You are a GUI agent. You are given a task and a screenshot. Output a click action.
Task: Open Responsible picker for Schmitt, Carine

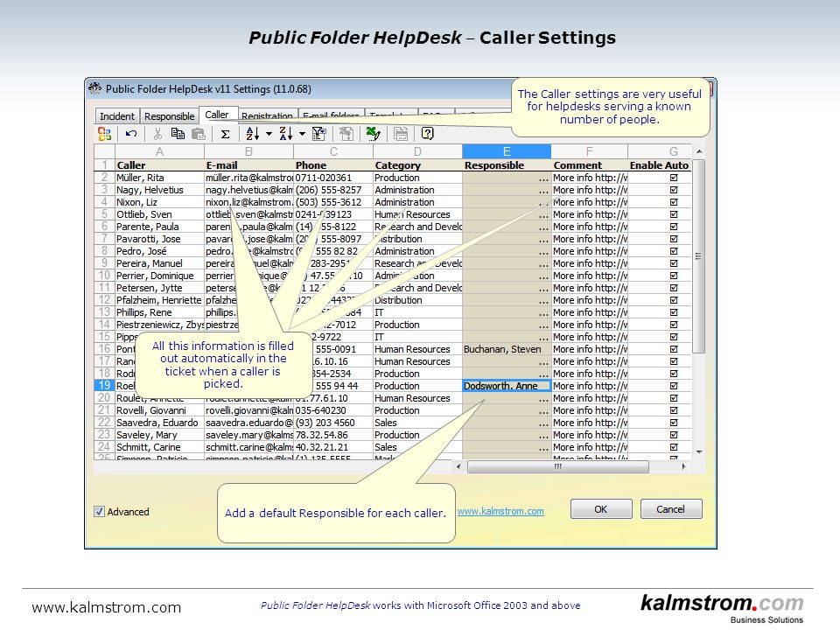click(x=543, y=448)
